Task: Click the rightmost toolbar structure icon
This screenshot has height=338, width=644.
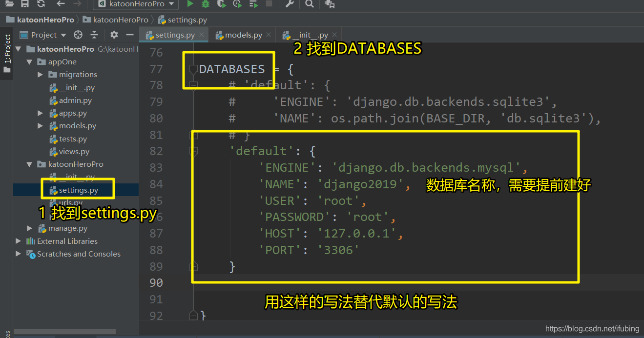Action: coord(330,4)
